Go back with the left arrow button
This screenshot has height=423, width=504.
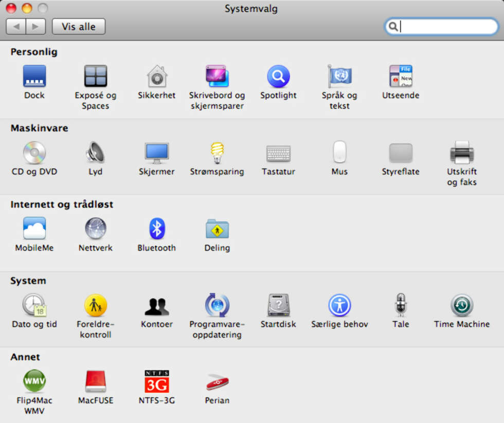[16, 26]
